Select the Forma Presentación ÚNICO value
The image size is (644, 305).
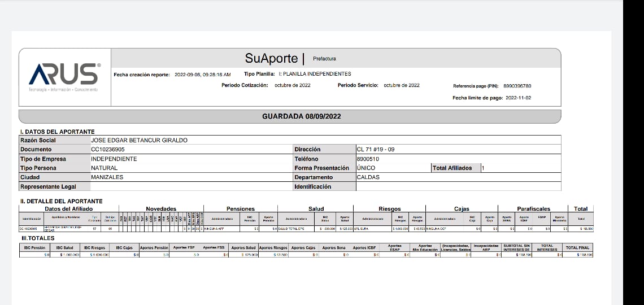366,168
